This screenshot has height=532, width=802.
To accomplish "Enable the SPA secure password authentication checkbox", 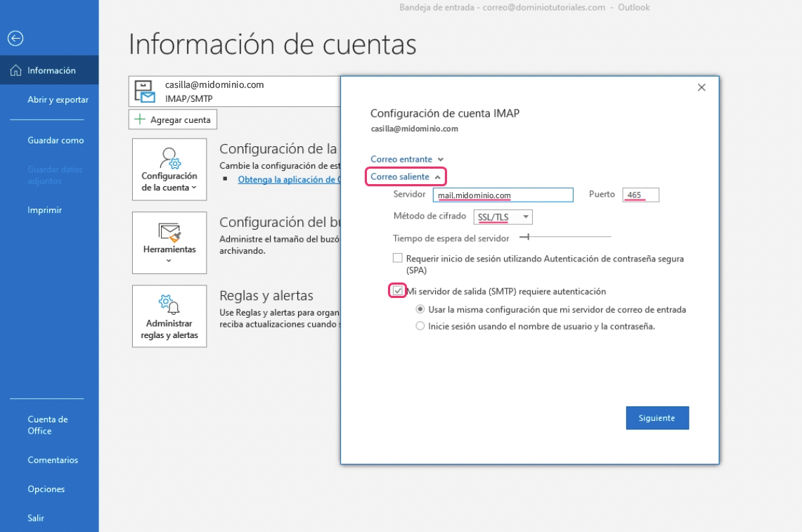I will click(398, 259).
